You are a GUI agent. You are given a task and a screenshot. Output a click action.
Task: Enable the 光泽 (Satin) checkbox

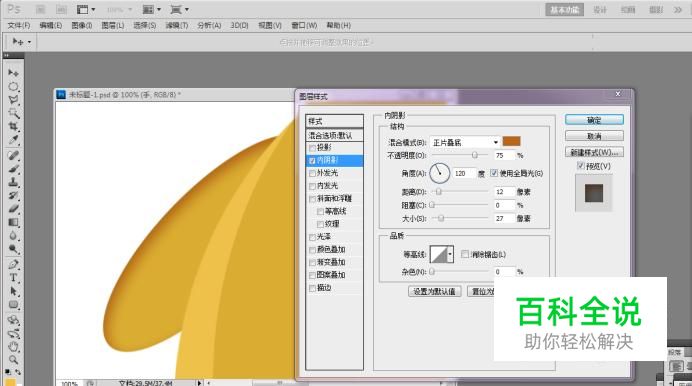[312, 237]
